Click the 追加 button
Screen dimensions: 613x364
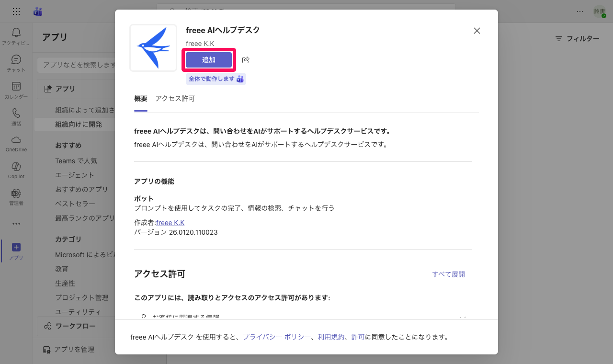pos(209,60)
